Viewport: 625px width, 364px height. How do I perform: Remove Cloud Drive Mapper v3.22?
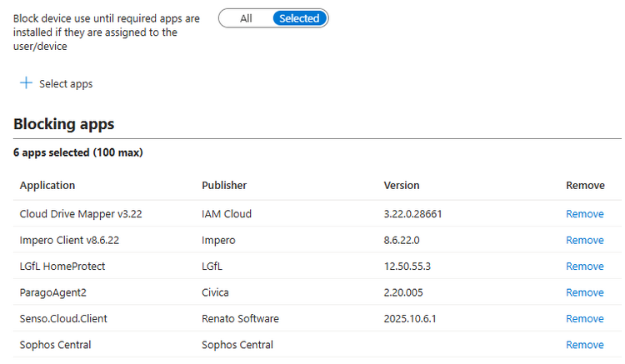[585, 214]
